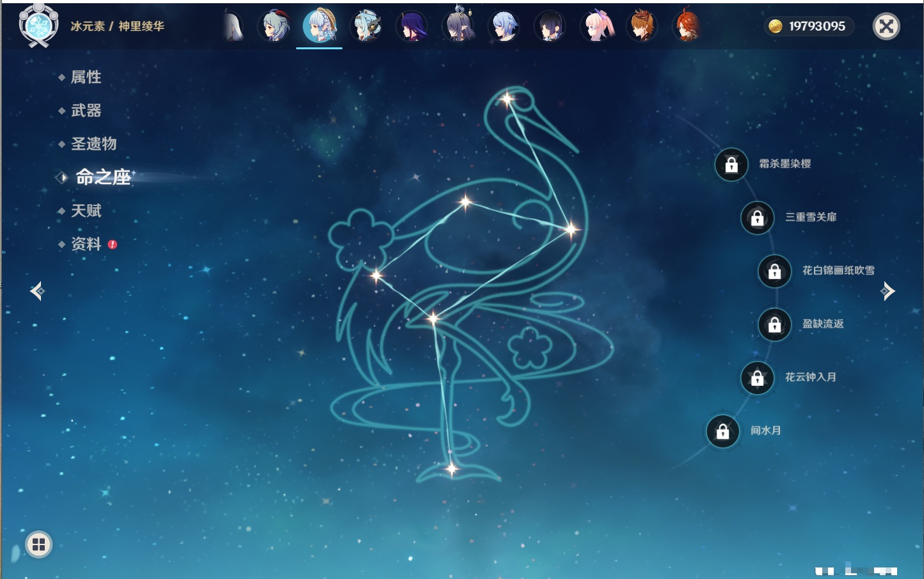
Task: Switch to the red-haired character portrait
Action: click(x=687, y=27)
